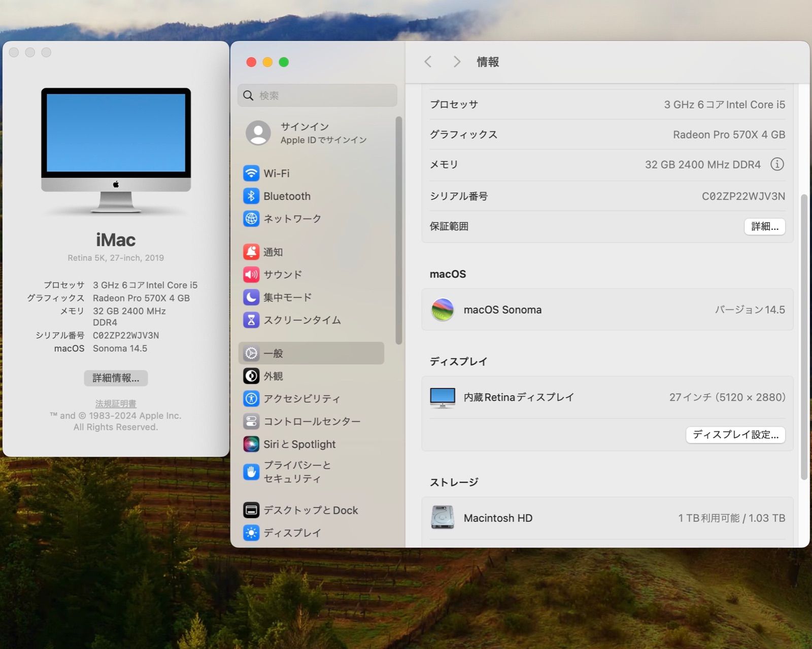
Task: Click Sonoma 14.5 in About window
Action: tap(120, 349)
